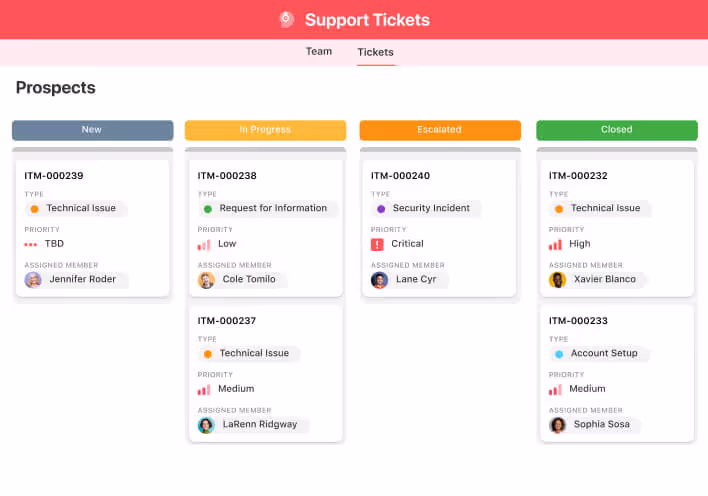The height and width of the screenshot is (496, 708).
Task: Click Xavier Blanco's avatar icon
Action: coord(558,280)
